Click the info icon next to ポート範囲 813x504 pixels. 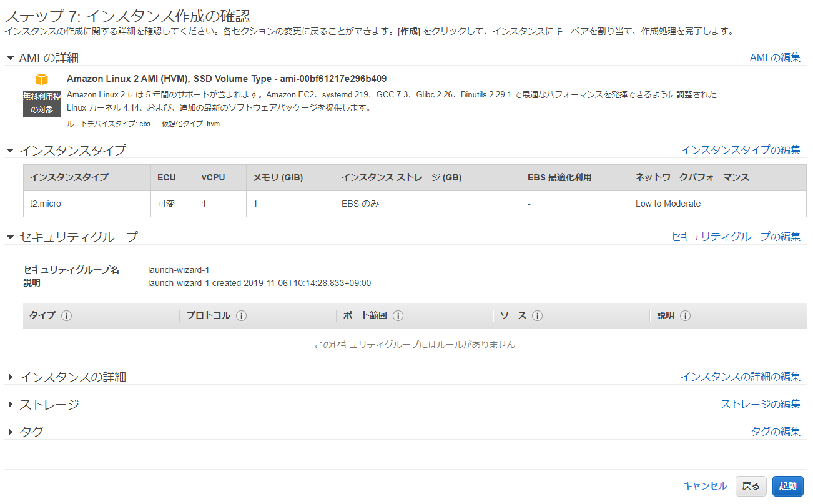398,316
